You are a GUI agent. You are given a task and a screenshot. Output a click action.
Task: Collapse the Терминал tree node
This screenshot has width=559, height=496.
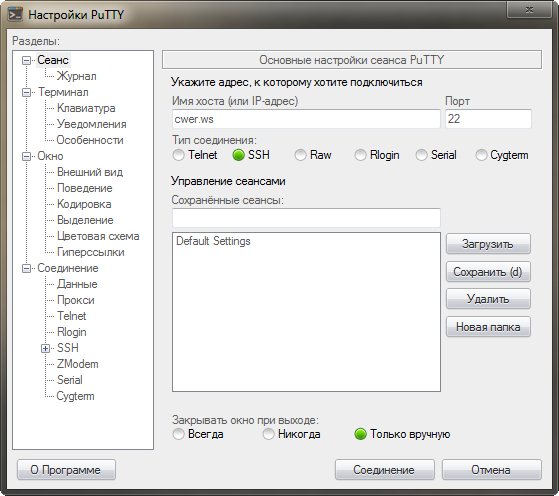pos(26,92)
